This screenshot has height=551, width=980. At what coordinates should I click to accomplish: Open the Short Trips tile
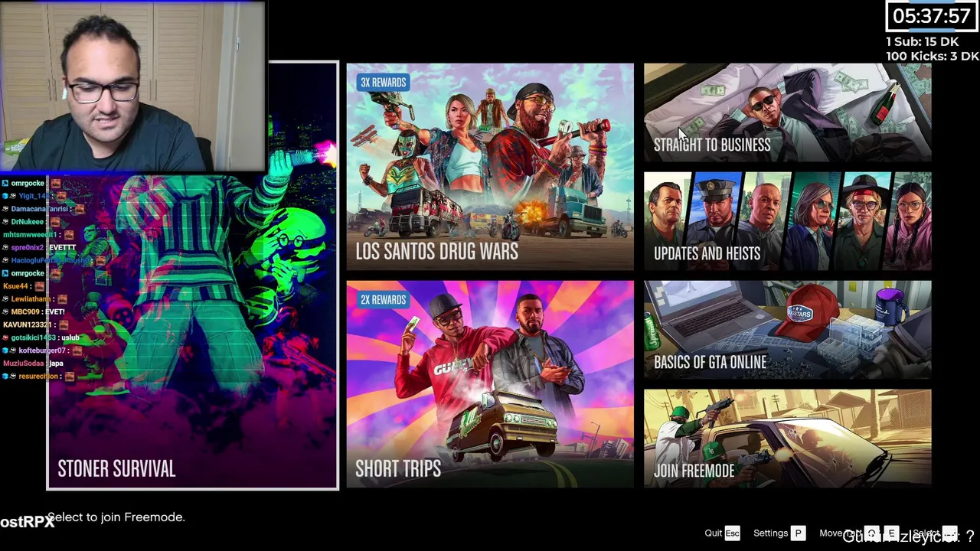tap(490, 384)
